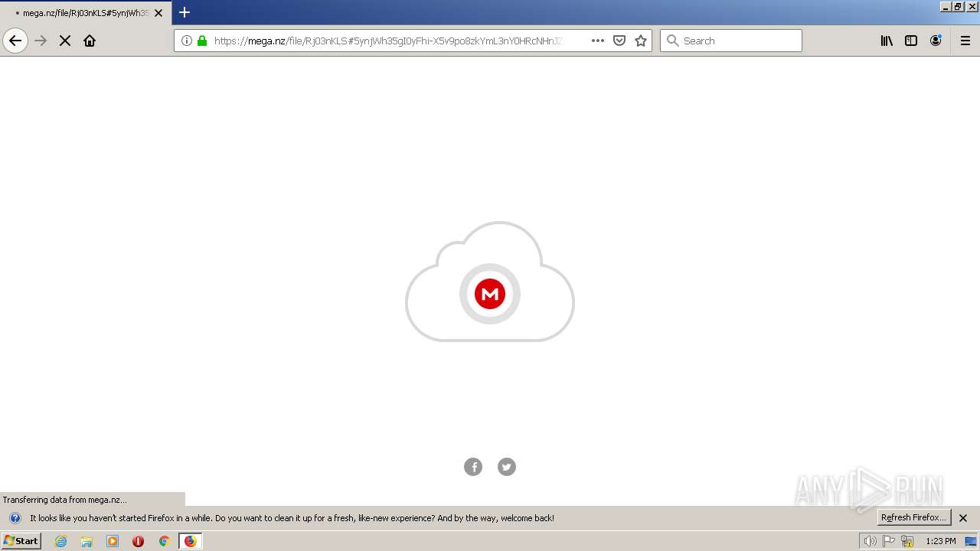Open a new tab with plus button
Screen dimensions: 980x551
(x=185, y=12)
